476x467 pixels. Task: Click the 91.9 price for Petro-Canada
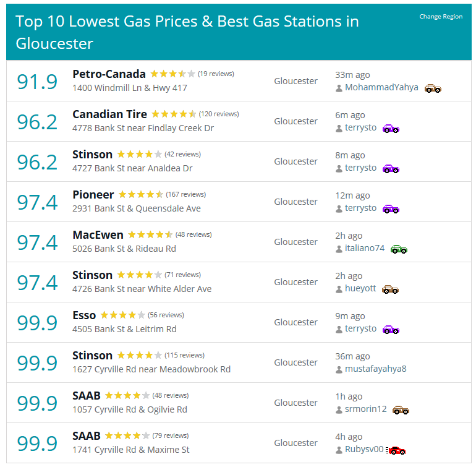(37, 82)
